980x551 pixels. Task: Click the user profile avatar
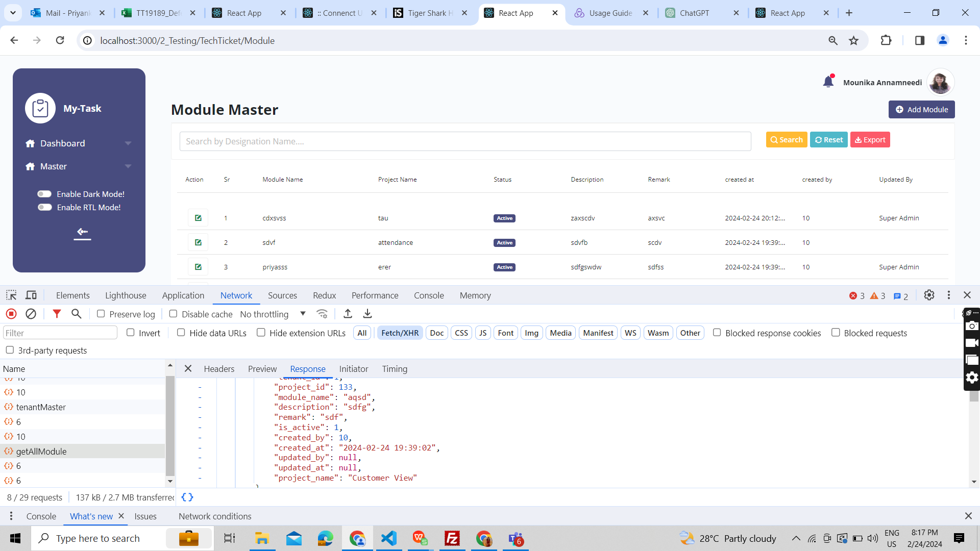940,82
